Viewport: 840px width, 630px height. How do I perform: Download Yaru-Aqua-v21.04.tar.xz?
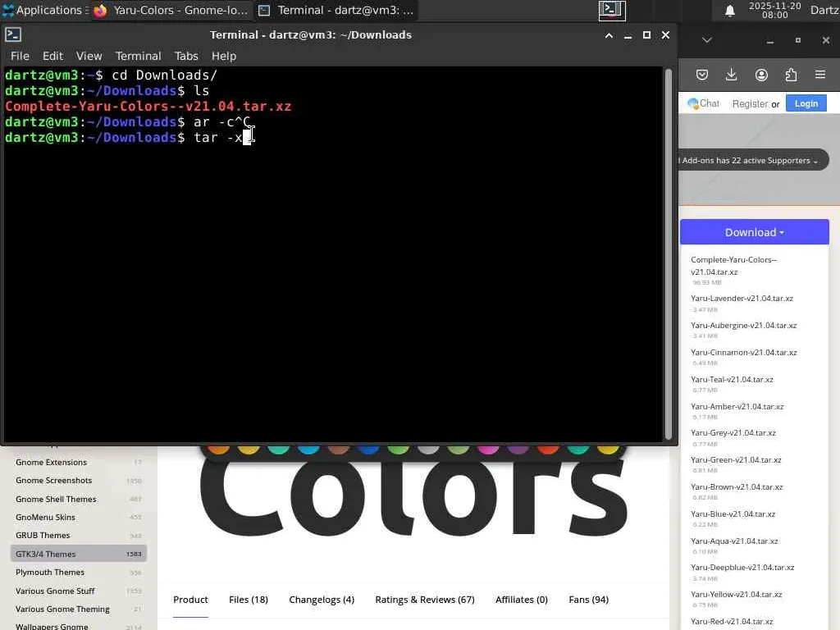(x=734, y=541)
